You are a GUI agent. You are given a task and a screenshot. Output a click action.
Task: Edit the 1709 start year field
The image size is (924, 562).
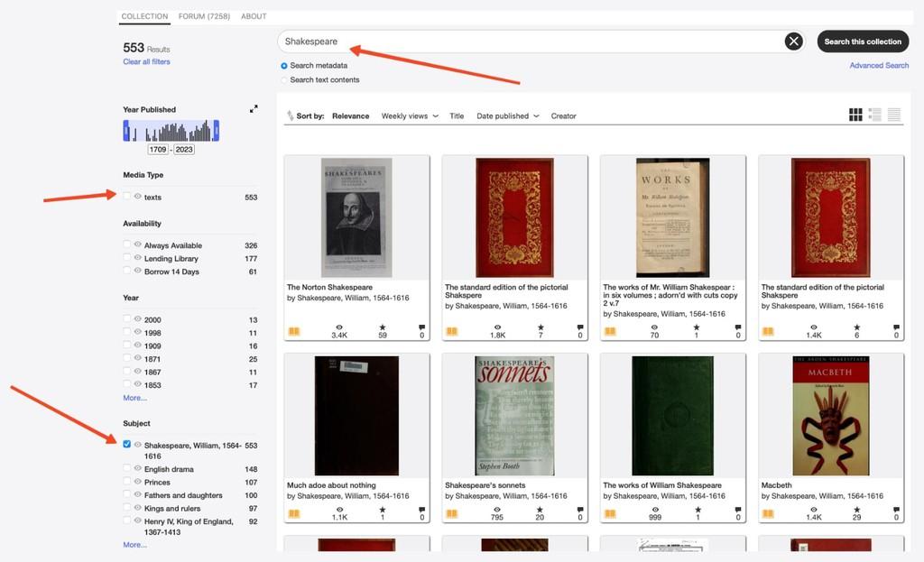coord(158,150)
